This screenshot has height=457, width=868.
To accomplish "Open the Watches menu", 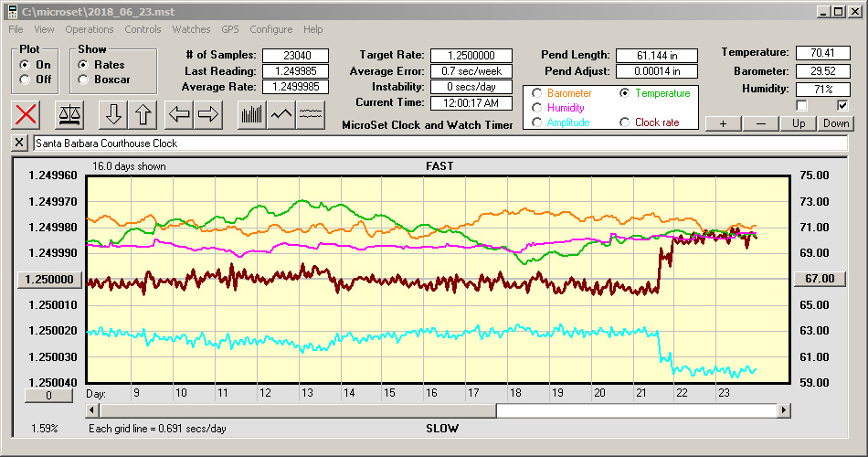I will (191, 29).
